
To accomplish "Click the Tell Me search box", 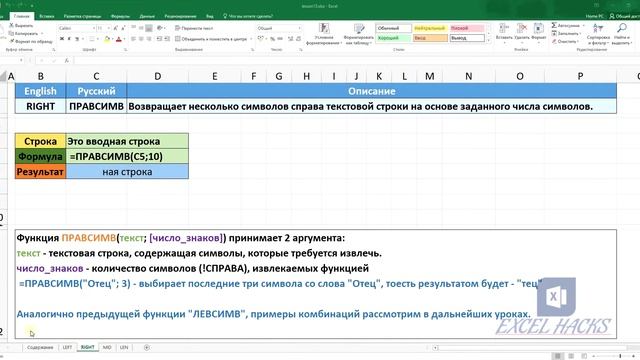I will [248, 16].
